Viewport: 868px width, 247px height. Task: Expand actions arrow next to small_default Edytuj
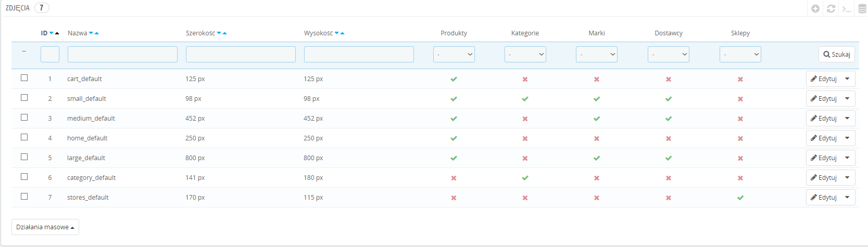[847, 98]
